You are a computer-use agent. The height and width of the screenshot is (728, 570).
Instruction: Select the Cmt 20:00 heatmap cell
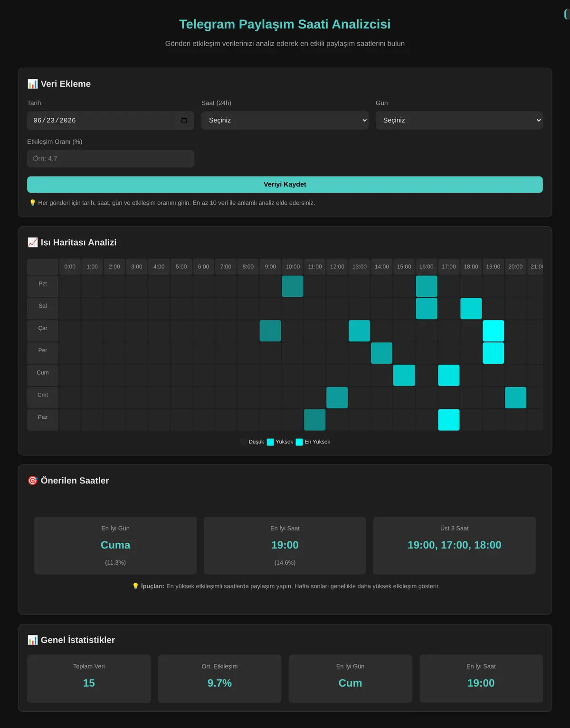[516, 398]
